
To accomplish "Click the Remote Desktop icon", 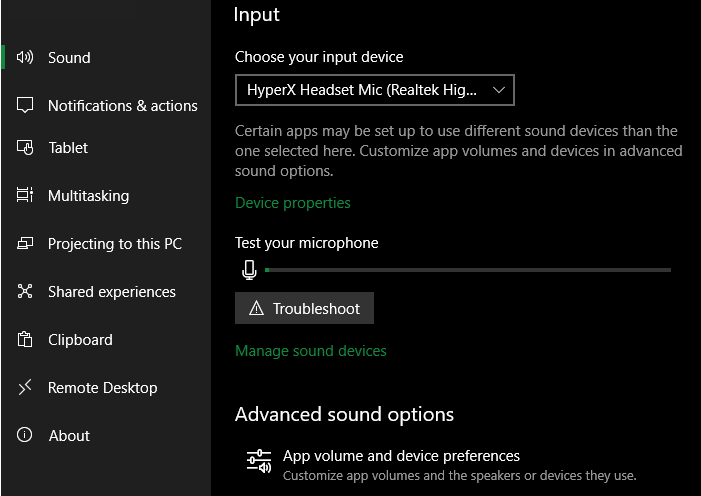I will coord(25,387).
